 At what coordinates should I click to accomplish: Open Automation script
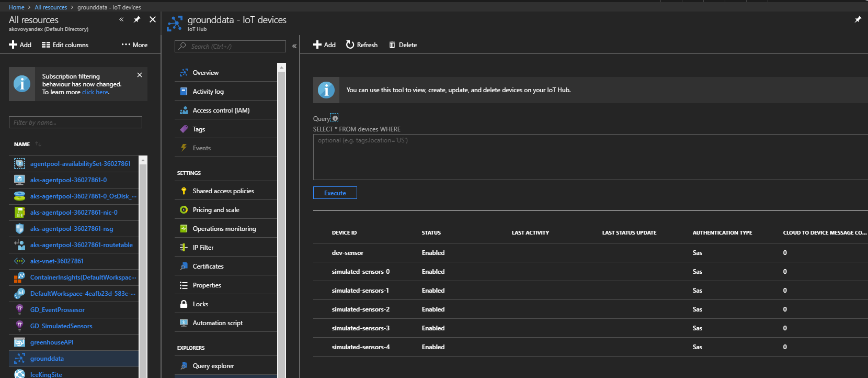point(226,323)
